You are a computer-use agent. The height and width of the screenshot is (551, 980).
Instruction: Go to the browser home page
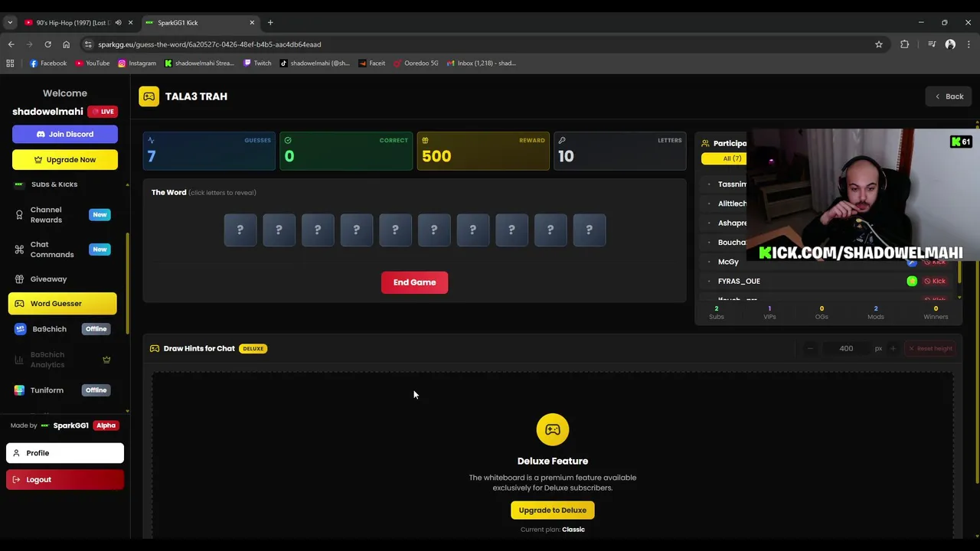[x=66, y=44]
